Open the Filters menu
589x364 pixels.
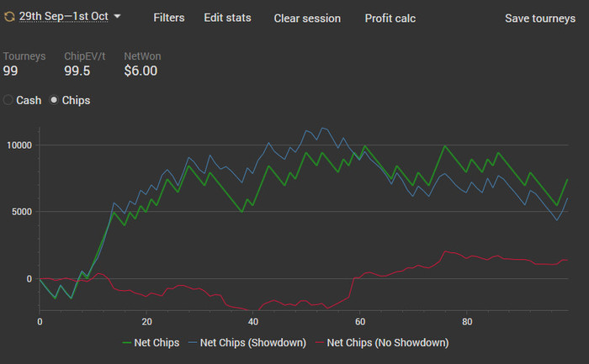click(x=168, y=18)
